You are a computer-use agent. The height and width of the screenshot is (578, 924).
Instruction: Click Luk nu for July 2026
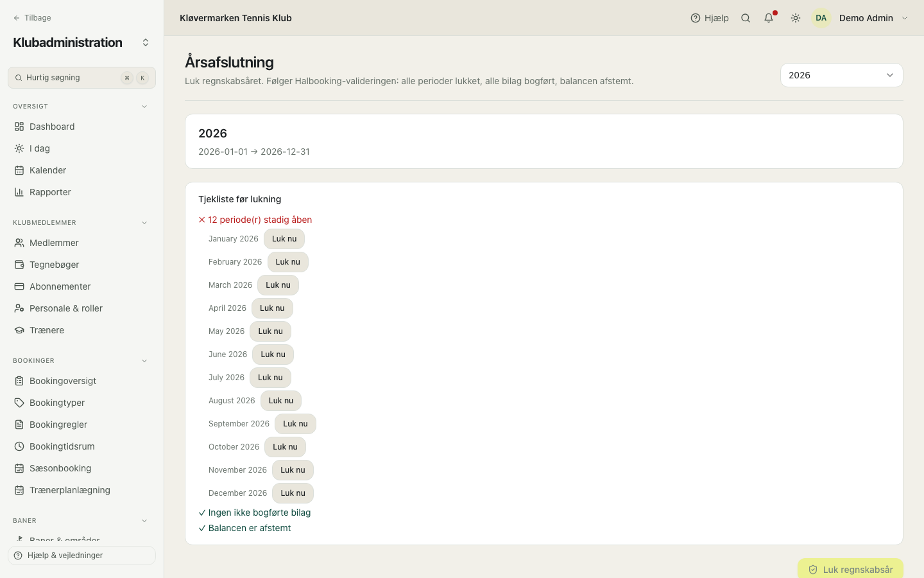270,378
